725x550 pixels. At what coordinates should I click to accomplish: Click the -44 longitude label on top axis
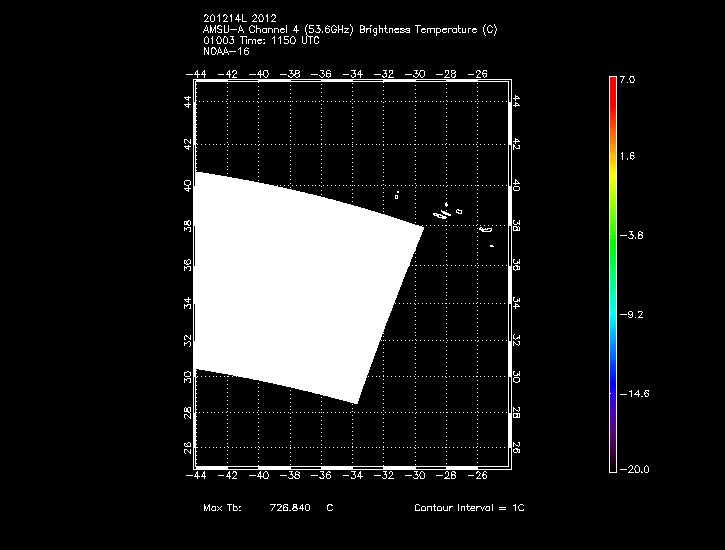(196, 74)
